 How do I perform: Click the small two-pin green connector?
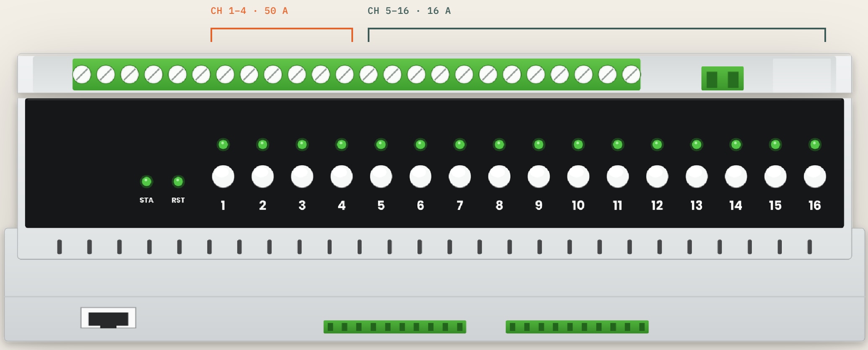coord(722,78)
